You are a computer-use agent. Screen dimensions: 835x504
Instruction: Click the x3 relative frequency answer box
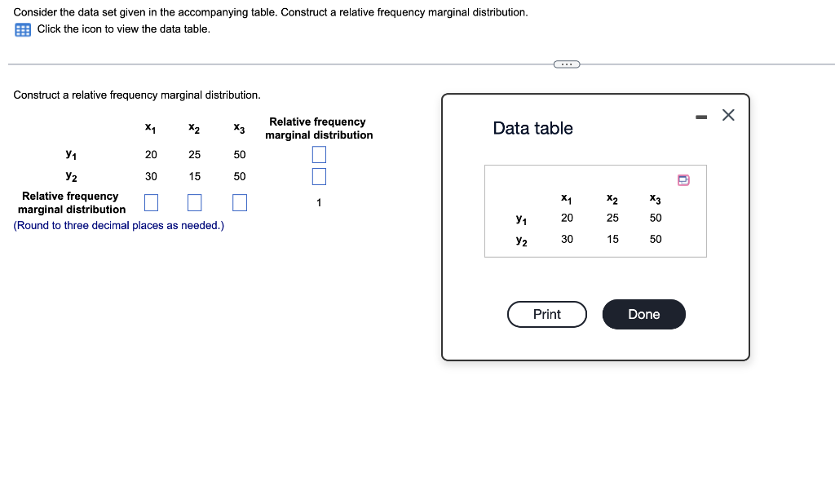pos(239,202)
